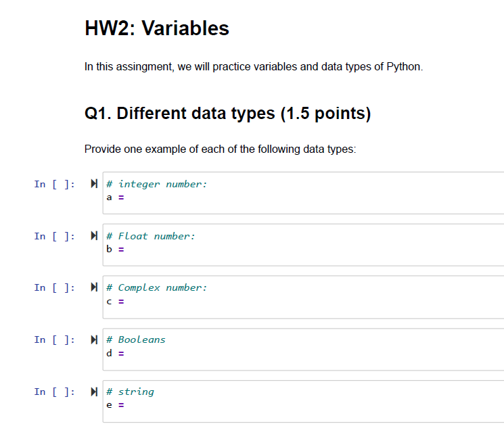Select the string cell's In [ ] prompt

(x=54, y=392)
